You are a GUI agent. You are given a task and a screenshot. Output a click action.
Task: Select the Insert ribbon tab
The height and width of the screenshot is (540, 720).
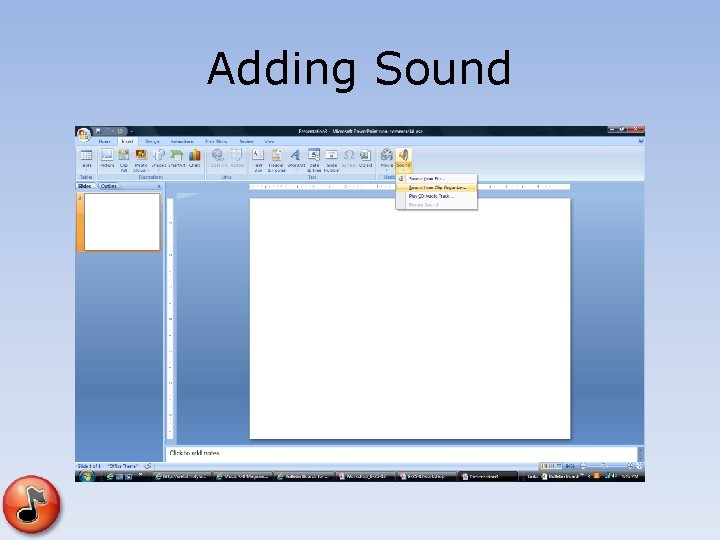[127, 141]
